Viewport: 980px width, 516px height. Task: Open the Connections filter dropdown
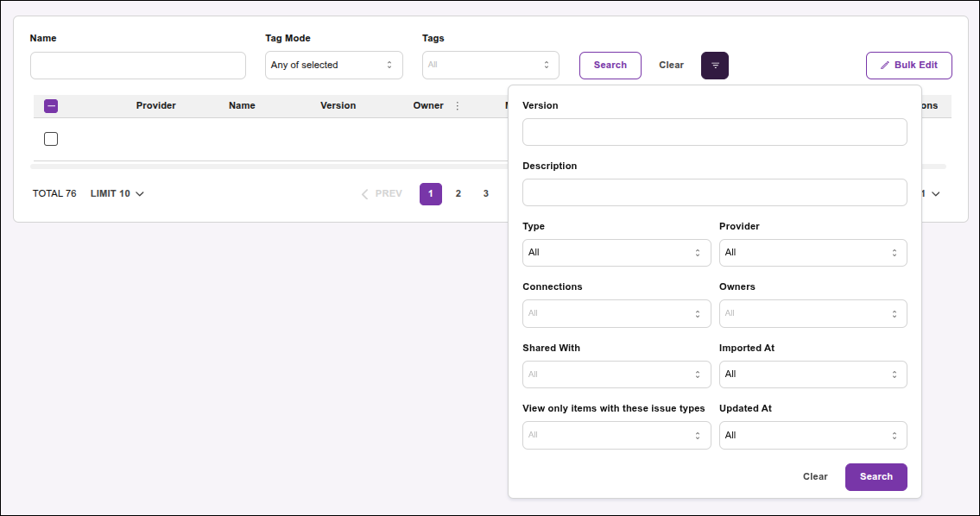coord(616,314)
